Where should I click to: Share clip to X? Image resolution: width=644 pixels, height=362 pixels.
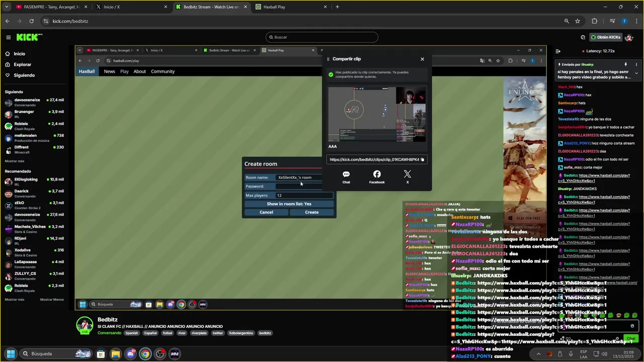click(x=408, y=177)
